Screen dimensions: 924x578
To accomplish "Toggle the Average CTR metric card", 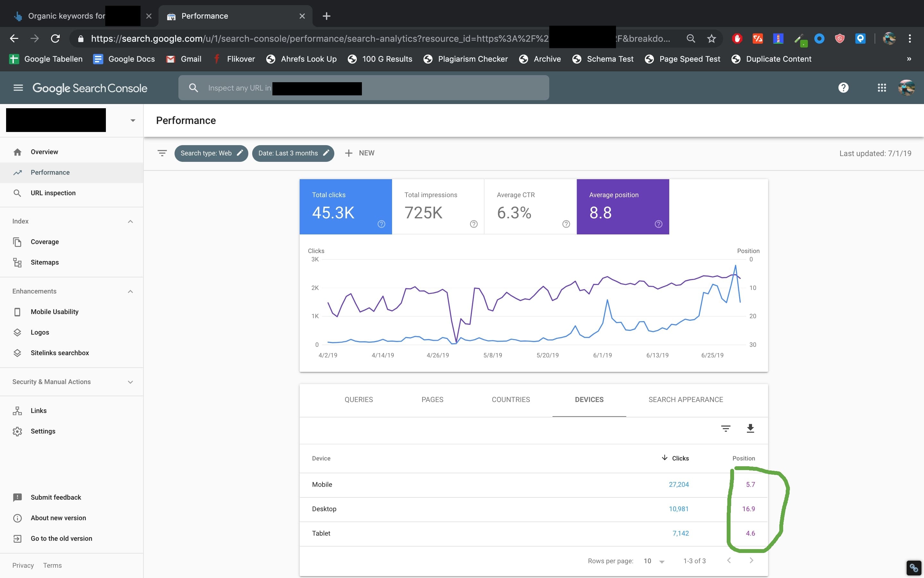I will tap(530, 207).
